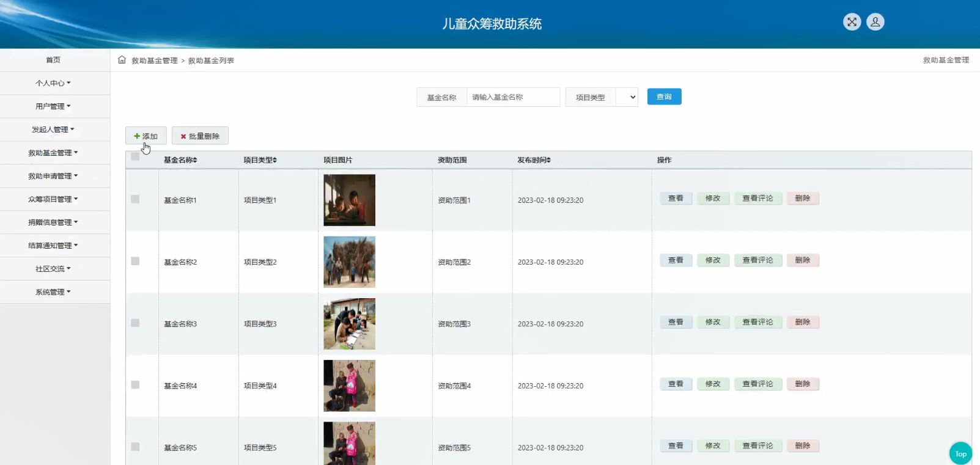This screenshot has width=980, height=465.
Task: Click the 批量删除 batch delete button
Action: pos(200,136)
